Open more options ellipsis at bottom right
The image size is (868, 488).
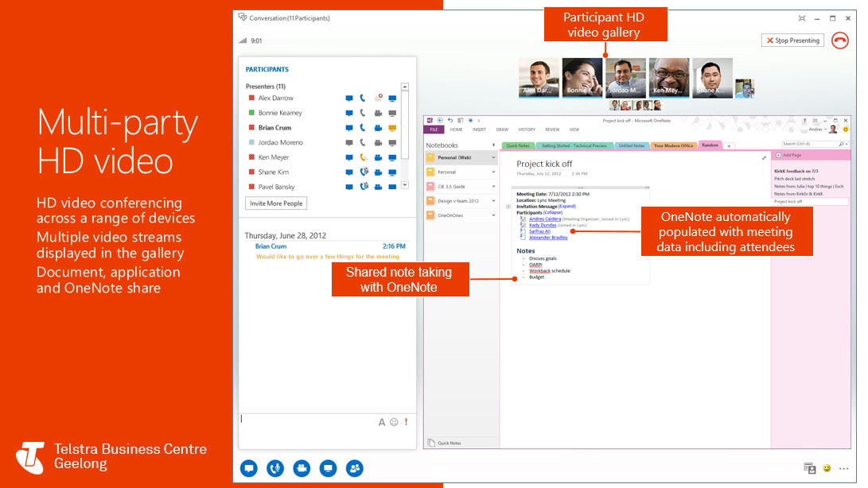[x=843, y=469]
